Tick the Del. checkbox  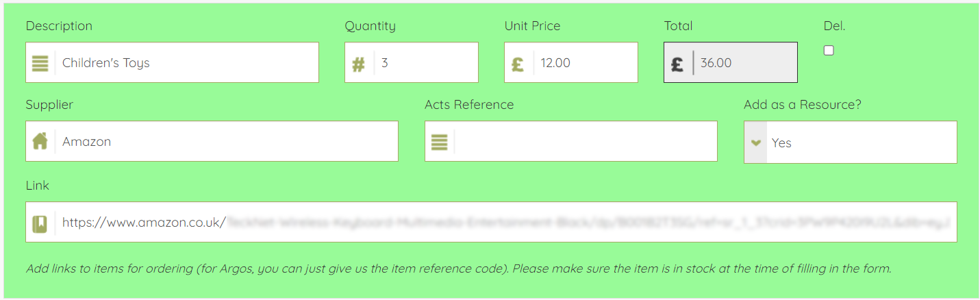(829, 51)
